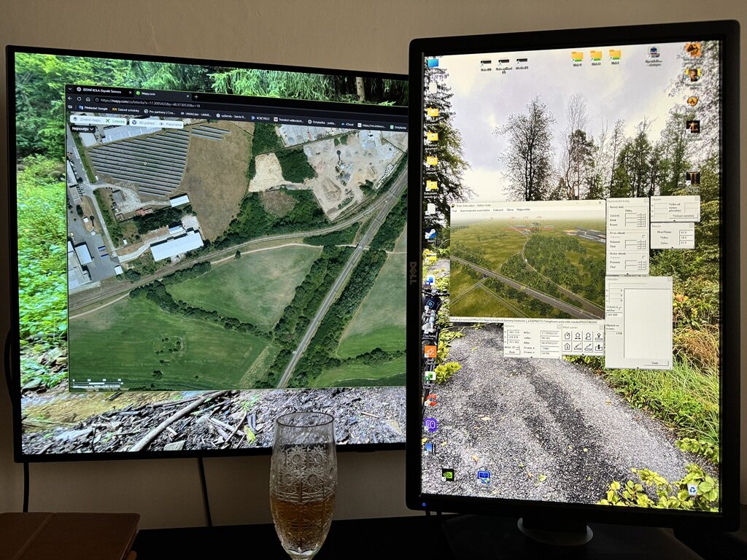Image resolution: width=747 pixels, height=560 pixels.
Task: Open the Steam shortcut on the desktop
Action: 431,234
